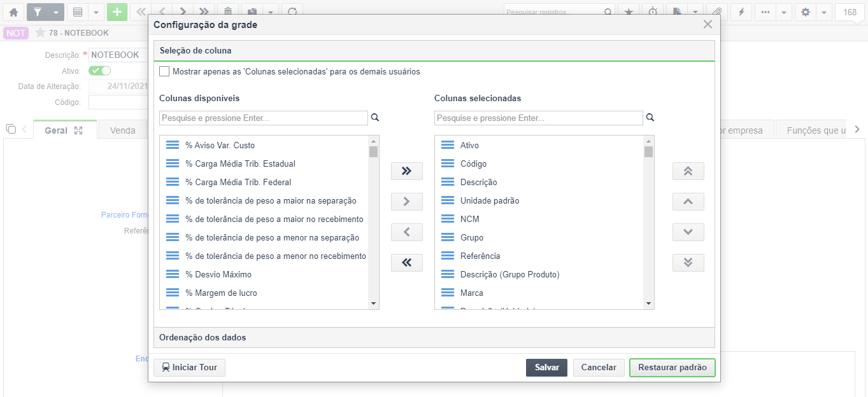Click Restaurar padrão button
Image resolution: width=868 pixels, height=397 pixels.
coord(672,368)
